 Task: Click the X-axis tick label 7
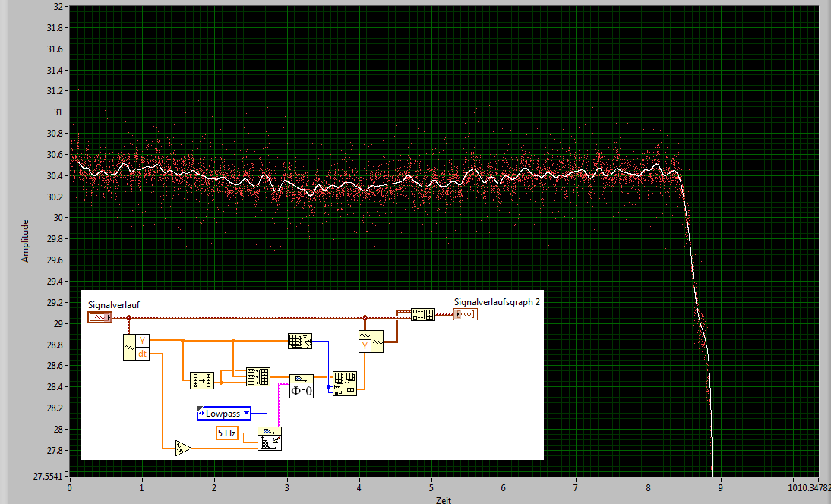coord(576,487)
